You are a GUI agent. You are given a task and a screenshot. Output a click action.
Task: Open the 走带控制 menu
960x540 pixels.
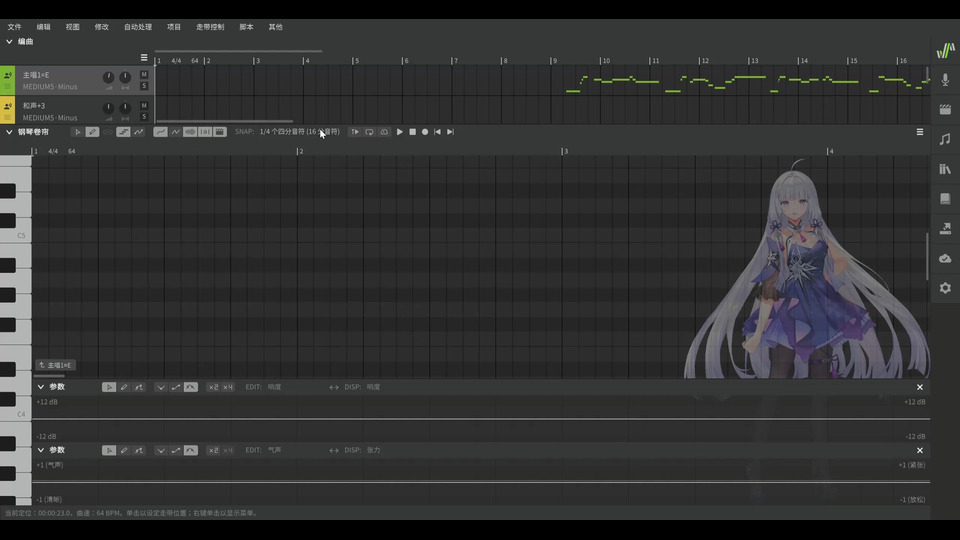pos(210,27)
